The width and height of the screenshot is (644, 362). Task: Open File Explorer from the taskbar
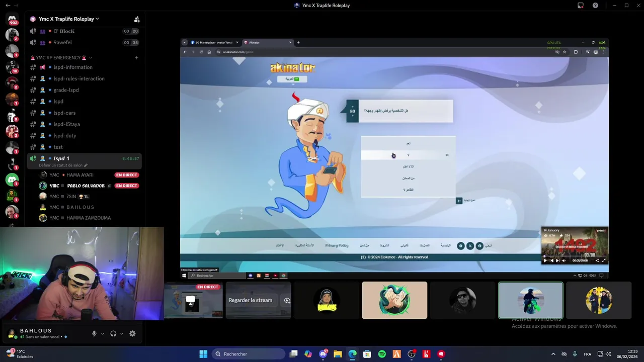(338, 354)
